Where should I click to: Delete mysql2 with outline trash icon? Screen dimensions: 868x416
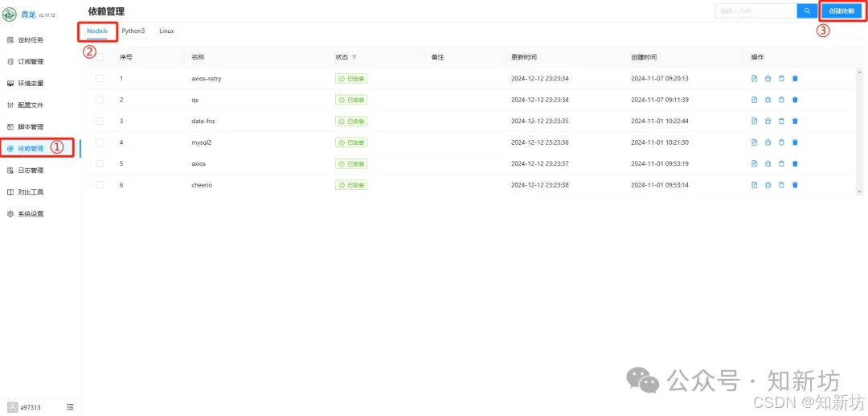click(782, 142)
